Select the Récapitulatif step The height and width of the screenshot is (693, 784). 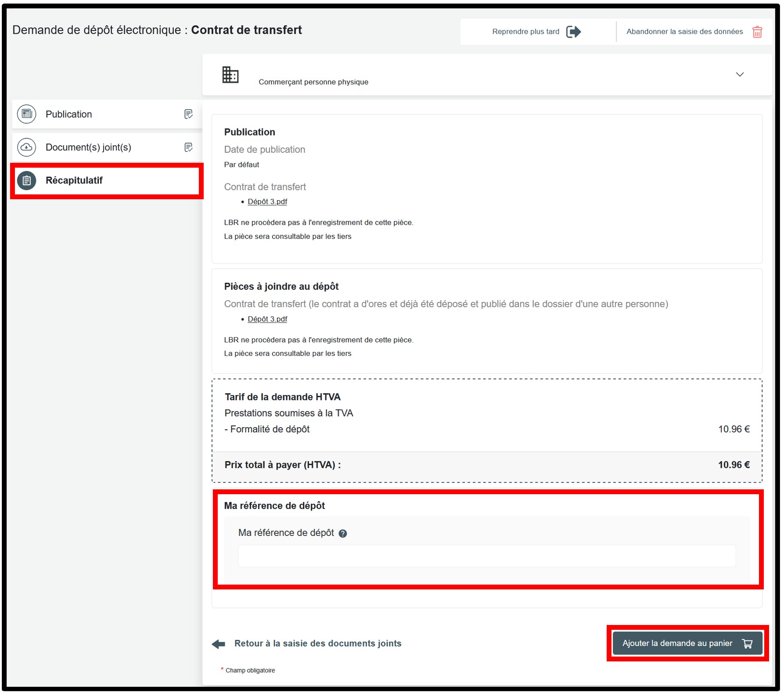coord(74,180)
